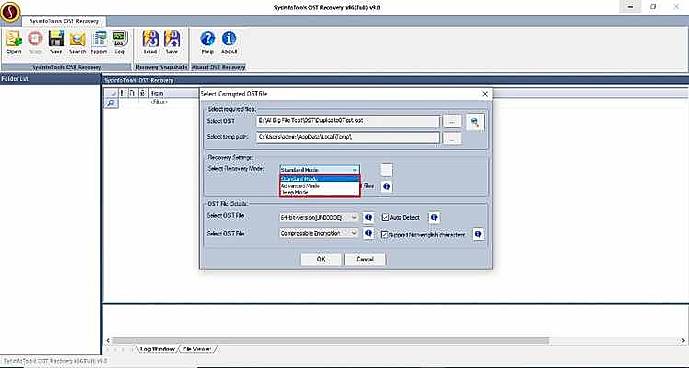Toggle the Auto Detect checkbox
The image size is (689, 368).
coord(385,217)
